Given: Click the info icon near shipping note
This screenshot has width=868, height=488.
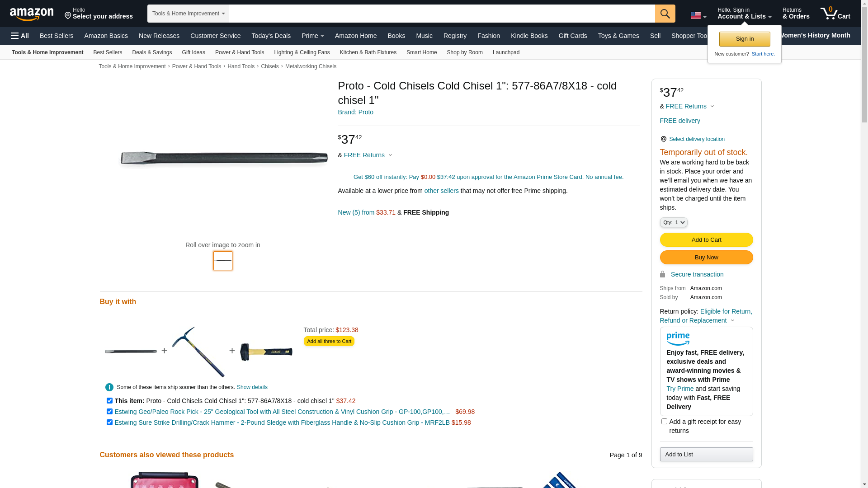Looking at the screenshot, I should click(x=109, y=387).
